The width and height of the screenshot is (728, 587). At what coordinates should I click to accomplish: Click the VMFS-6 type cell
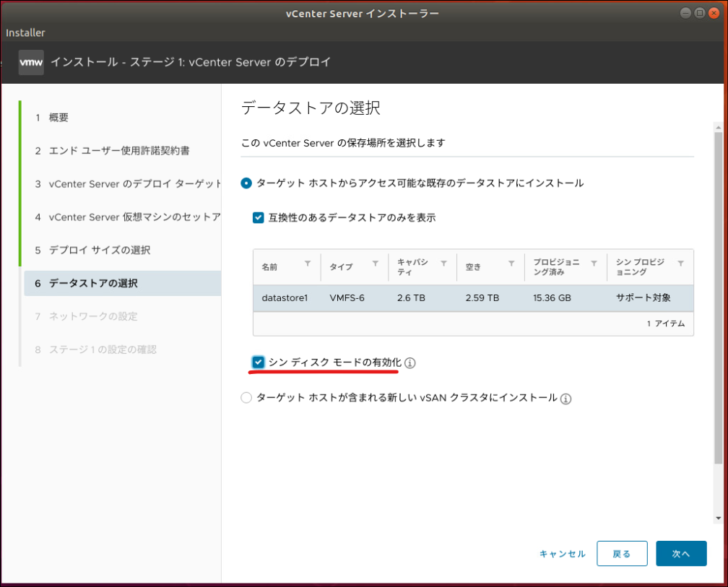point(347,298)
